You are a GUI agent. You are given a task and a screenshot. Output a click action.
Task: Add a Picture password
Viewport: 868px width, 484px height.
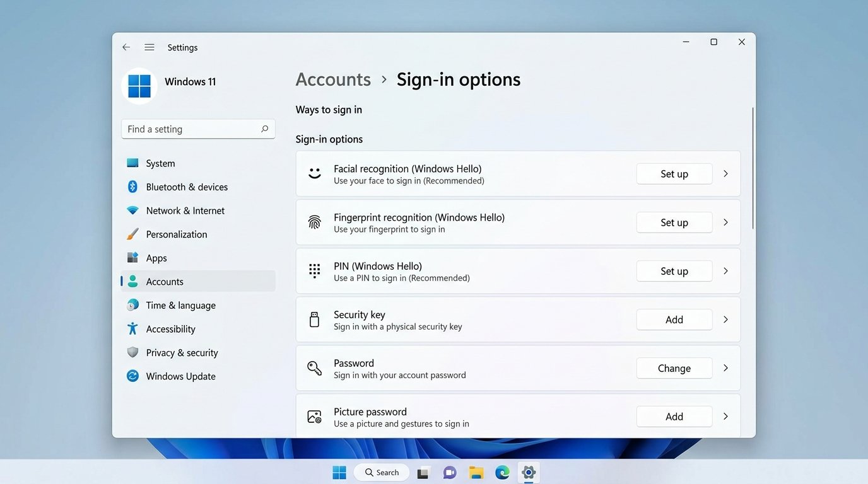[x=674, y=417]
